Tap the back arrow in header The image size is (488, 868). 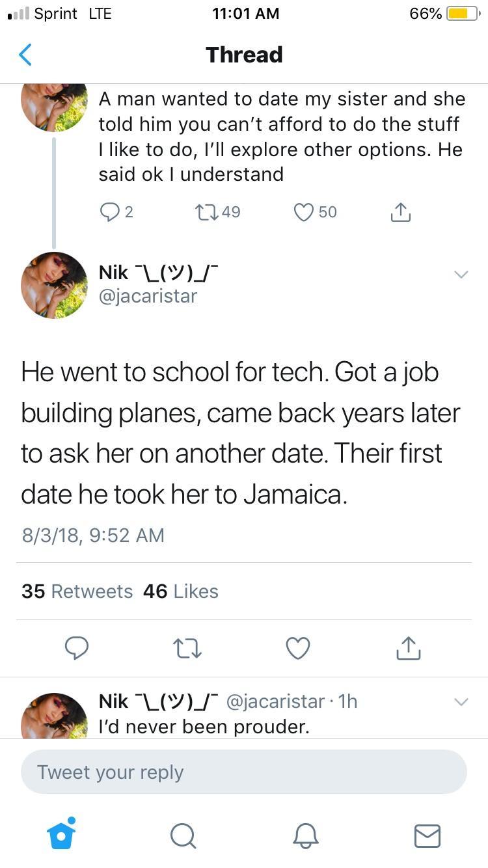coord(25,55)
